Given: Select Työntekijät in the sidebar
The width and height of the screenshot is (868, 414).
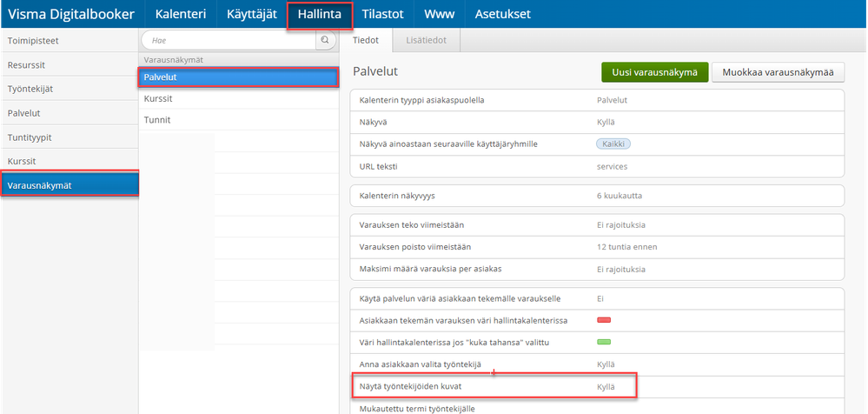Looking at the screenshot, I should tap(70, 89).
